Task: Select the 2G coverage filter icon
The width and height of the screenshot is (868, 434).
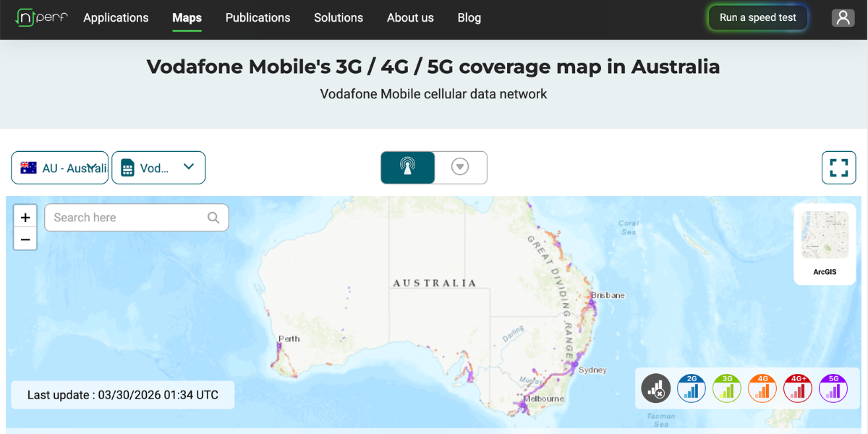Action: point(691,388)
